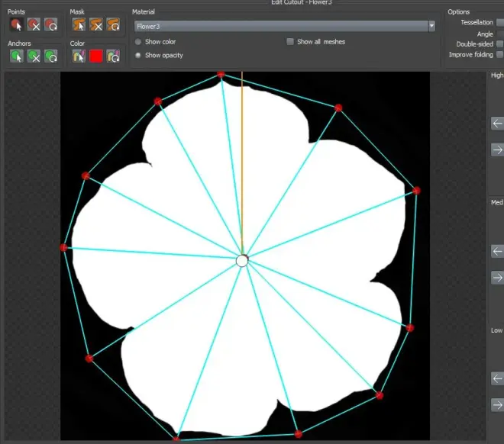Click the reset Anchors icon
The image size is (504, 444).
coord(51,56)
